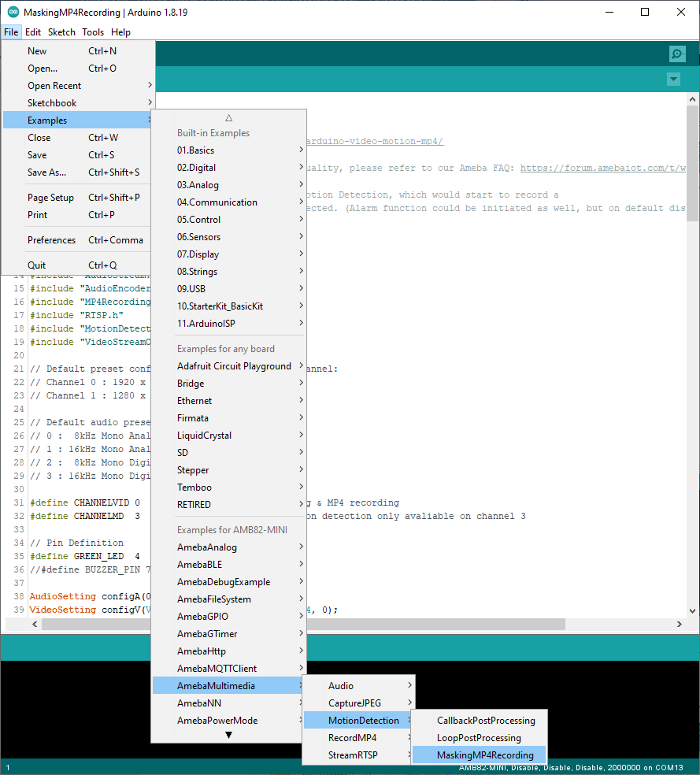Screen dimensions: 700x775
Task: Open the 09.USB examples submenu
Action: 228,288
